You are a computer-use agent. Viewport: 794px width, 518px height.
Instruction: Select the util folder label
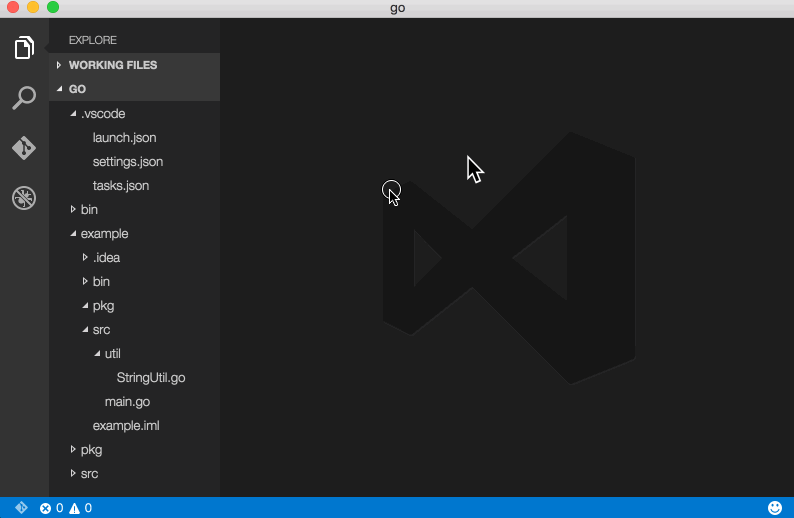[112, 353]
